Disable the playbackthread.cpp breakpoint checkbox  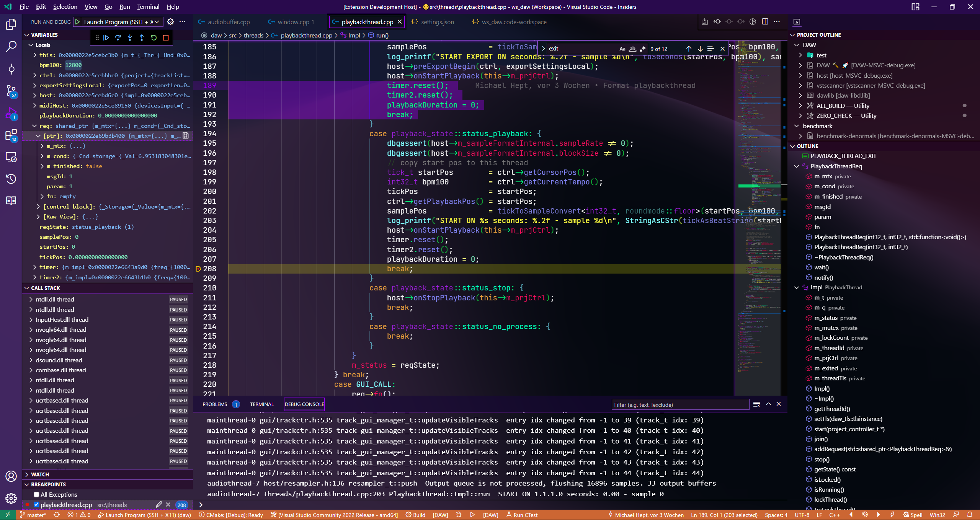point(36,505)
